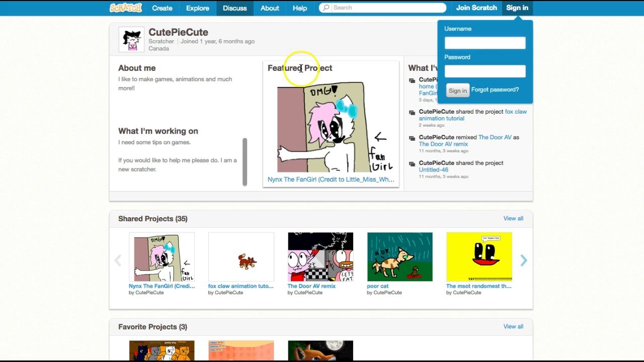
Task: View all Shared Projects
Action: (x=513, y=218)
